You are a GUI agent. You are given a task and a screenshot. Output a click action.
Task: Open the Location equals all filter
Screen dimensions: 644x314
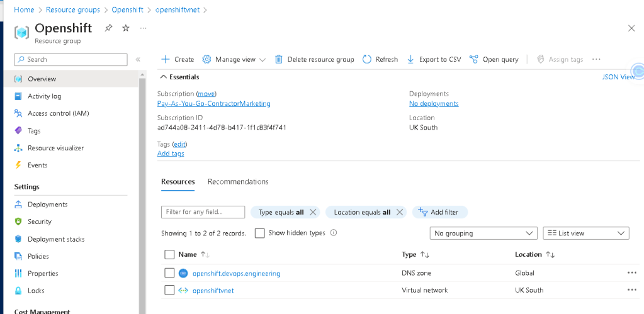[362, 212]
